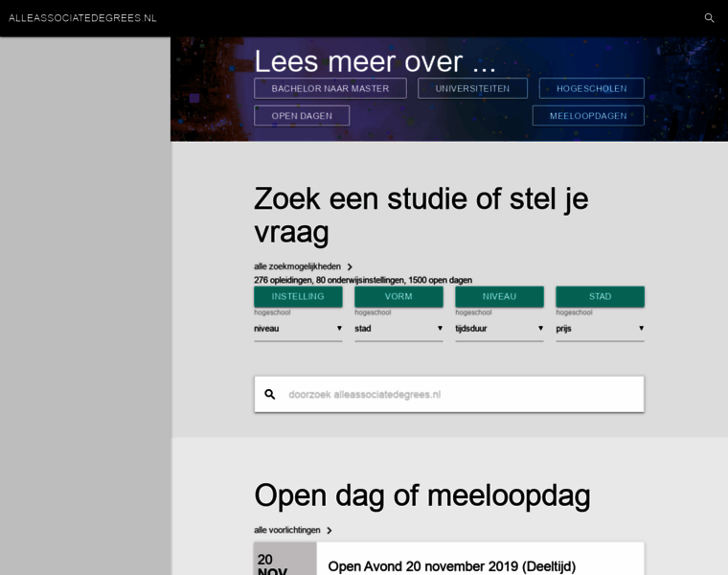Select the Hogescholen button
The width and height of the screenshot is (728, 575).
(x=592, y=88)
